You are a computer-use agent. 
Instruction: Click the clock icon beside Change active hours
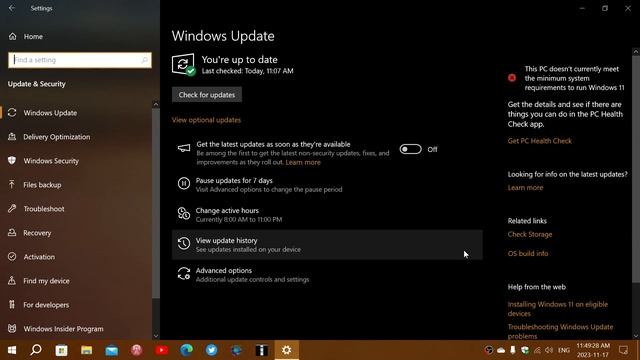tap(184, 213)
